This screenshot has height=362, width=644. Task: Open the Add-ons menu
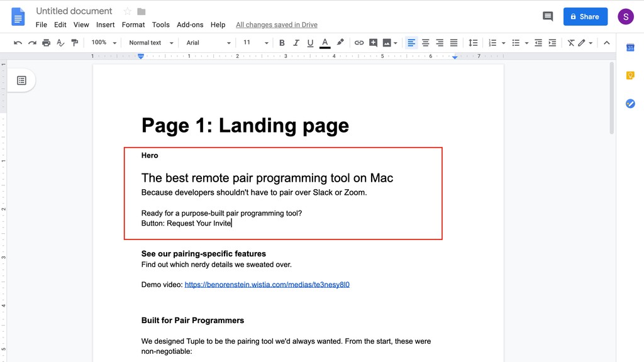click(x=190, y=25)
